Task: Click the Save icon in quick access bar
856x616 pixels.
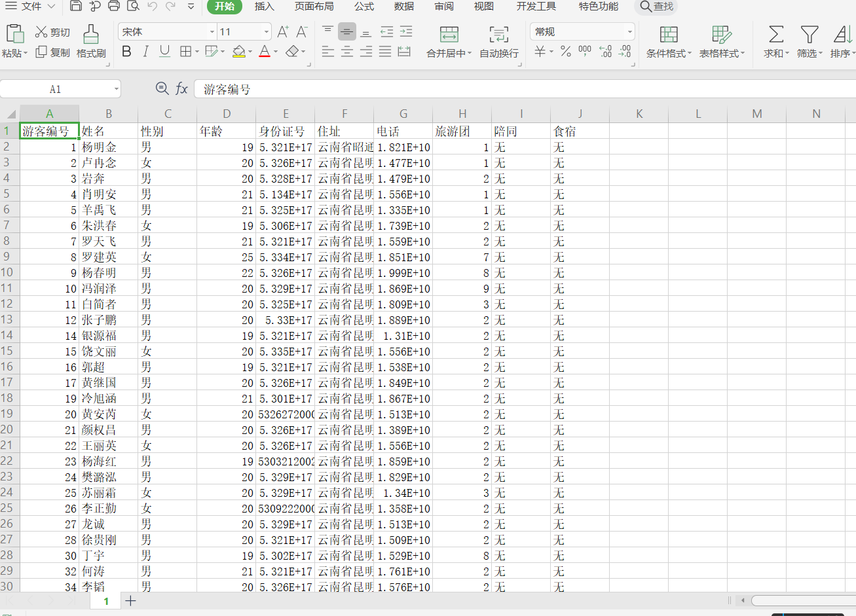Action: (76, 7)
